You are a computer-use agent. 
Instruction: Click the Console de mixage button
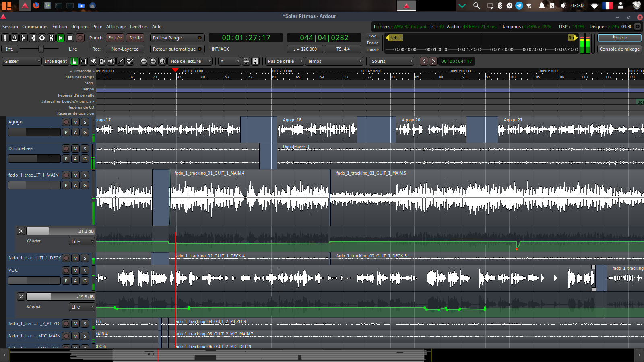pyautogui.click(x=619, y=49)
